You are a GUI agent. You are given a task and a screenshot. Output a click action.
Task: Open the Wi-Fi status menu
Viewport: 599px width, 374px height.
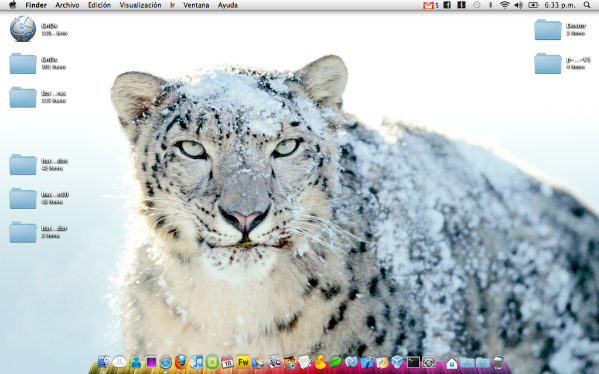pyautogui.click(x=505, y=5)
